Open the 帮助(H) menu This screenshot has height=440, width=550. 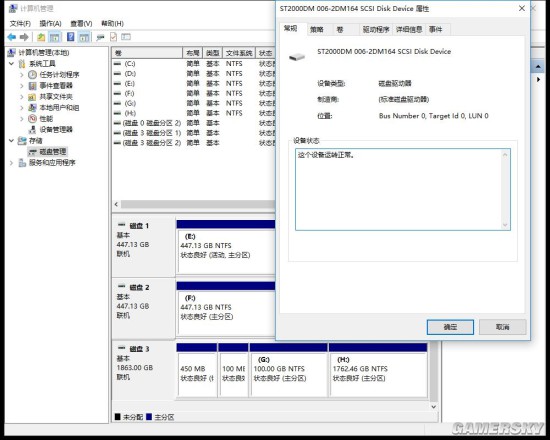point(112,24)
